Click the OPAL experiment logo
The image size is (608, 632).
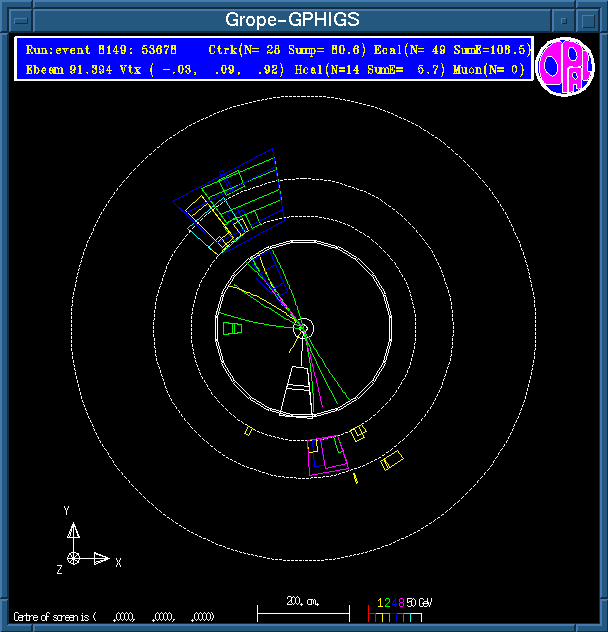(x=565, y=67)
